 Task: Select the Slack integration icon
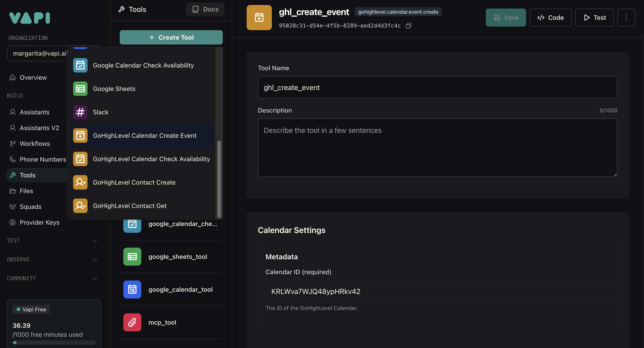pyautogui.click(x=80, y=112)
